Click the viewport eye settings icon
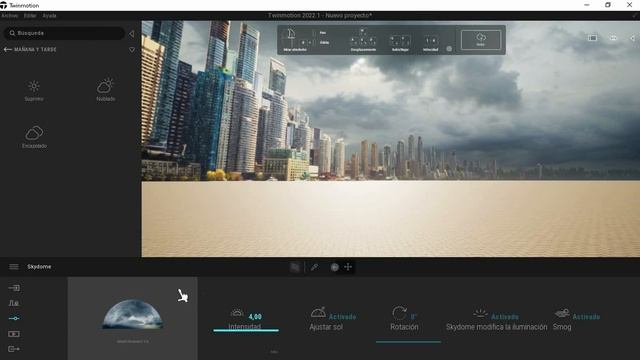Image resolution: width=640 pixels, height=360 pixels. tap(613, 38)
